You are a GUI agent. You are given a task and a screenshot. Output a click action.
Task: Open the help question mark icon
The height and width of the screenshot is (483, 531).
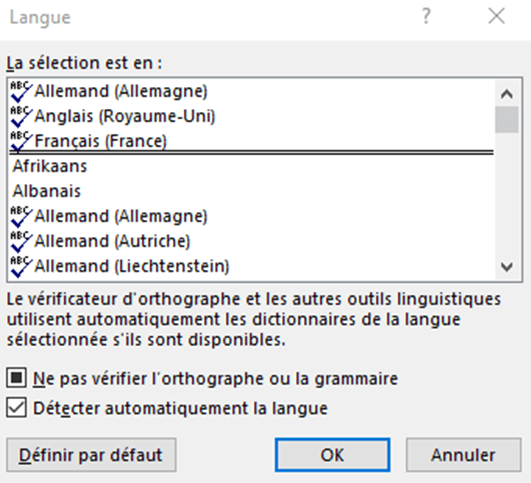pos(426,16)
